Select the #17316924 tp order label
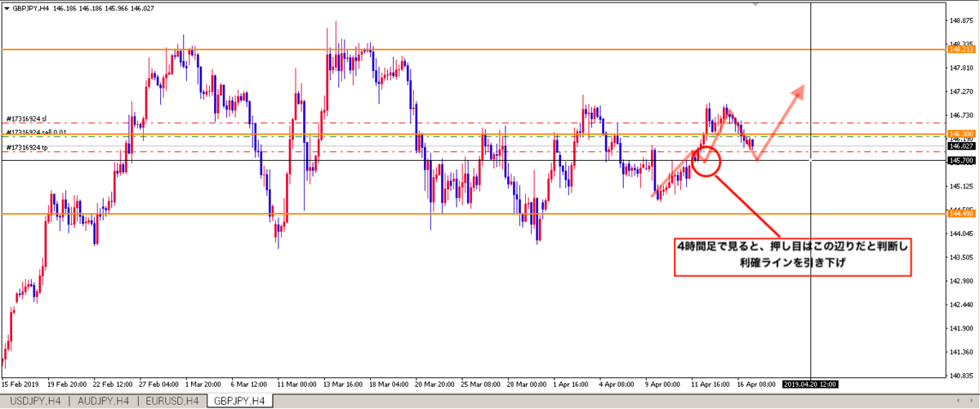The height and width of the screenshot is (409, 980). coord(26,148)
